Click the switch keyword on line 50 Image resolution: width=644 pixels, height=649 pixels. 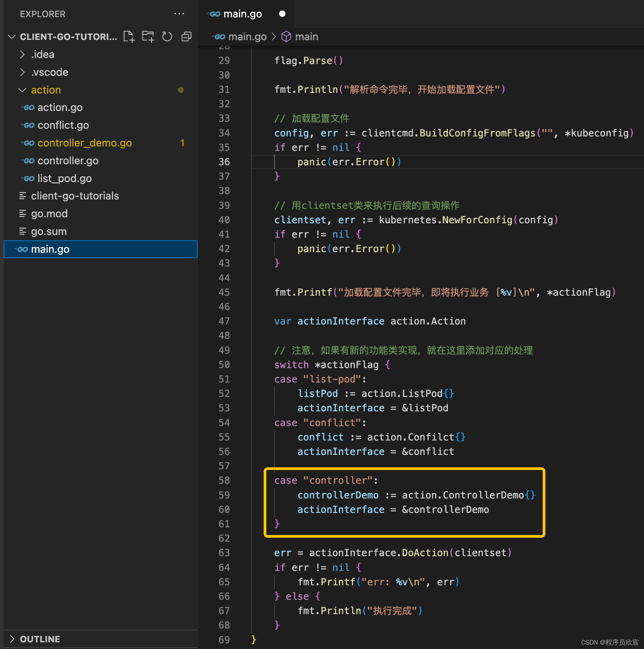[291, 365]
